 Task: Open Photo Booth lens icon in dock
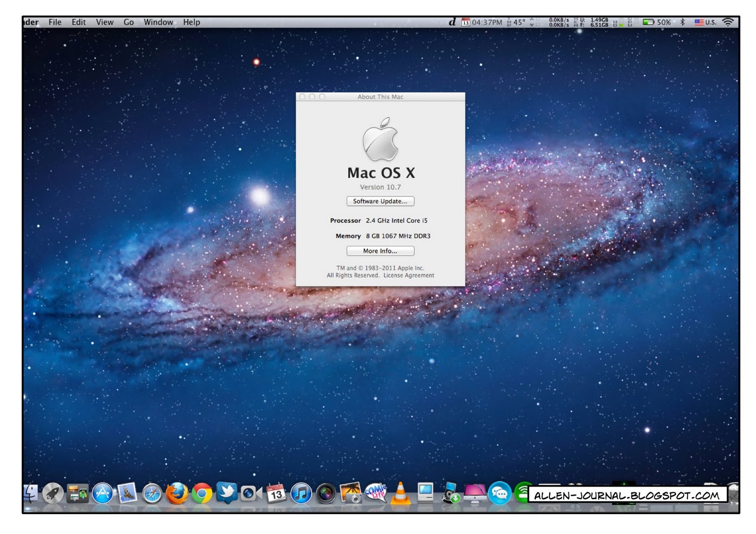[326, 494]
